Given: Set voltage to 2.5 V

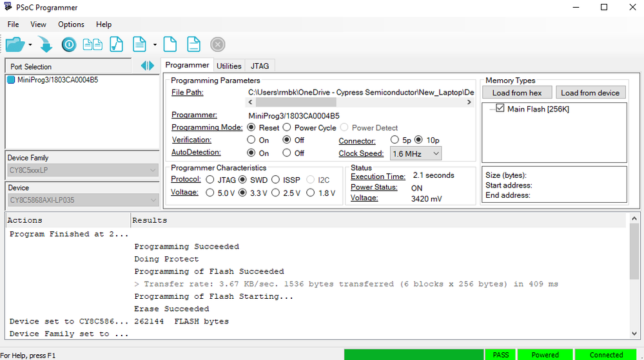Looking at the screenshot, I should [276, 193].
